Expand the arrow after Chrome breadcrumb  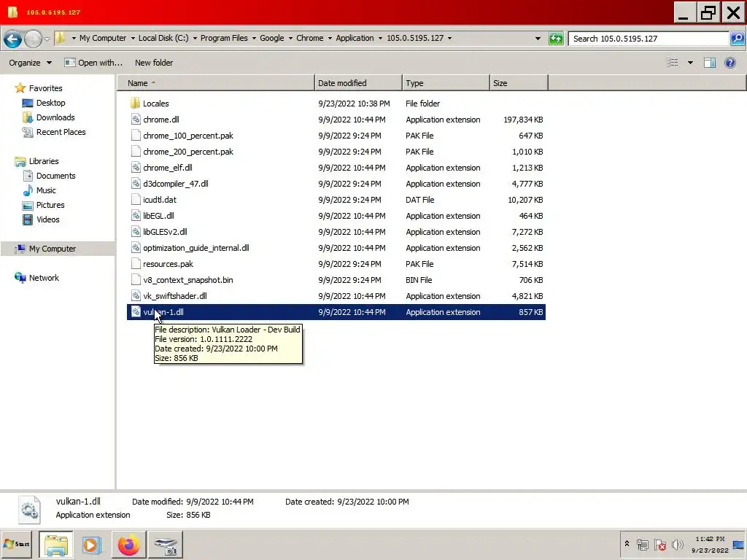pos(330,38)
